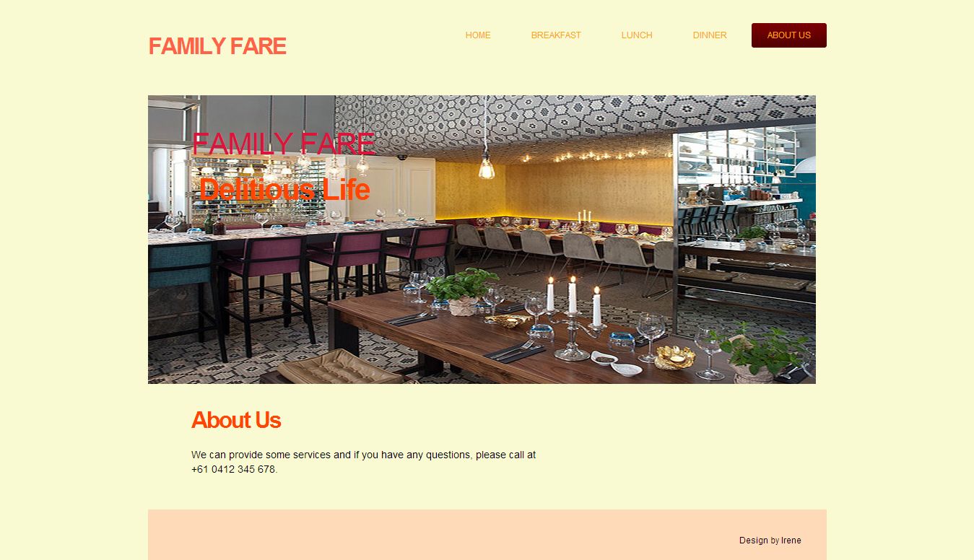Open the DINNER page link
Image resolution: width=974 pixels, height=560 pixels.
[710, 35]
